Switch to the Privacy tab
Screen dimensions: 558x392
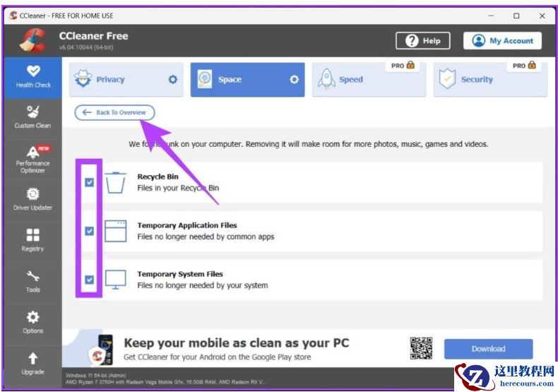(x=126, y=80)
